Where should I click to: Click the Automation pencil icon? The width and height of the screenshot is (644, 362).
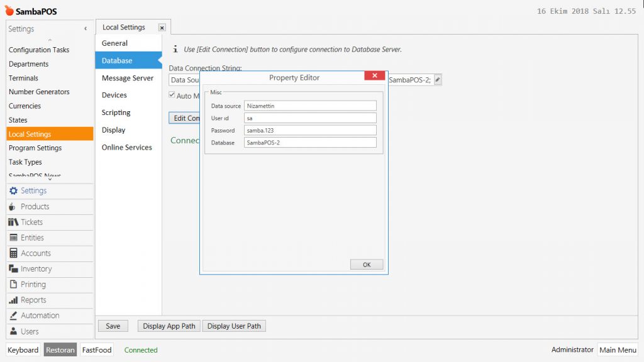click(13, 315)
